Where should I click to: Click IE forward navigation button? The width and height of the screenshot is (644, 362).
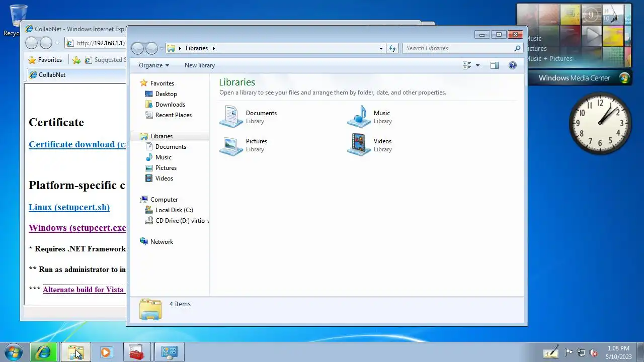pyautogui.click(x=46, y=43)
